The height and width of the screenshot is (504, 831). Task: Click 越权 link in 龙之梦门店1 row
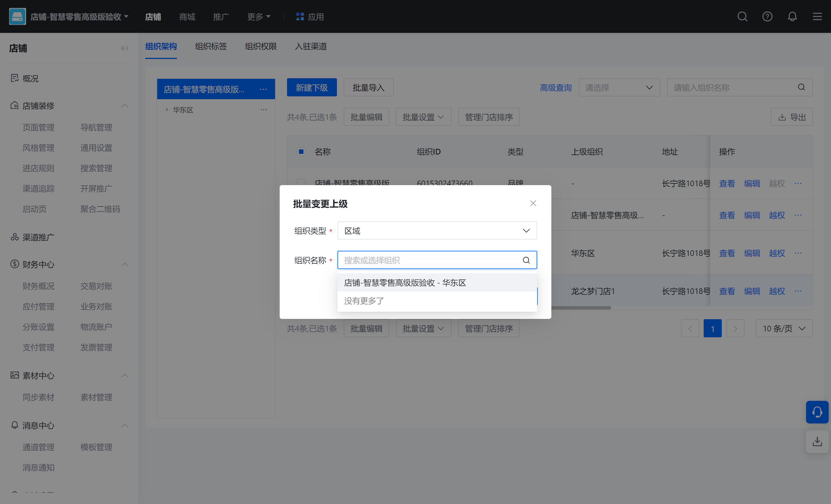click(x=777, y=291)
